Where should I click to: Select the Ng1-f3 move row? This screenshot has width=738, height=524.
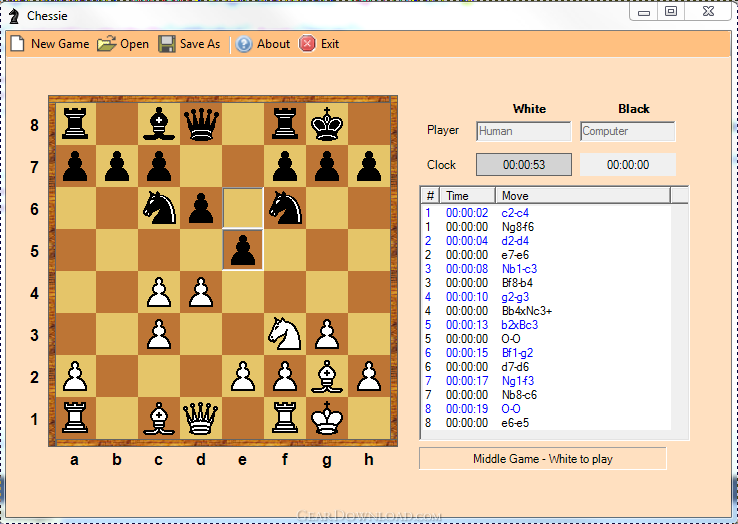pos(546,381)
